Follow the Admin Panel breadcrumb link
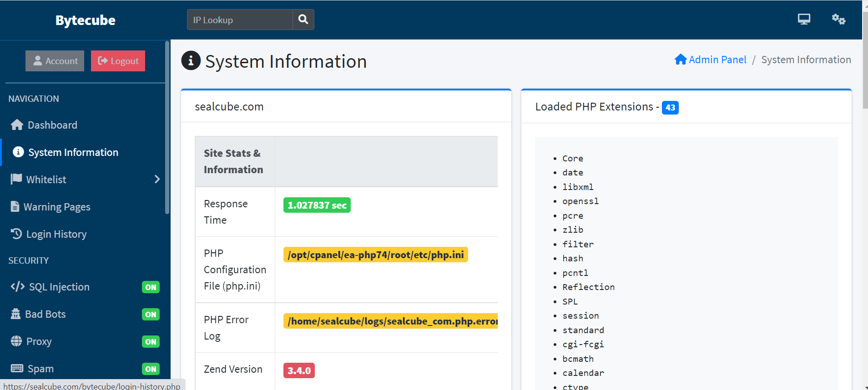This screenshot has width=868, height=390. tap(717, 60)
